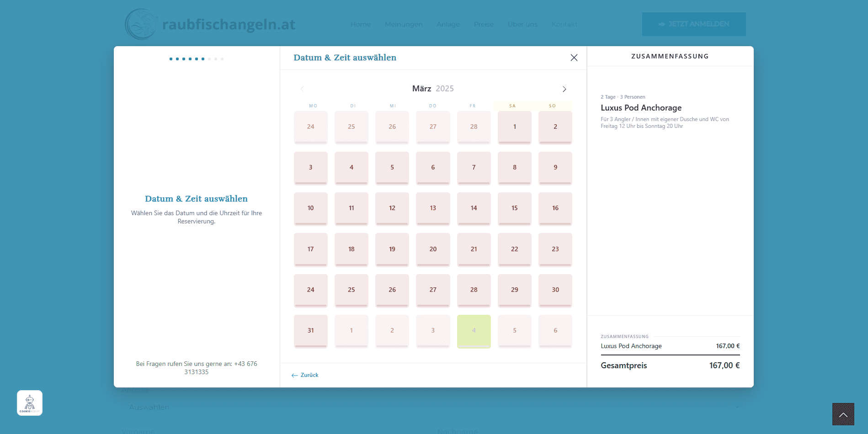Screen dimensions: 868x434
Task: Click the '2 Tage' label in summary
Action: (608, 97)
